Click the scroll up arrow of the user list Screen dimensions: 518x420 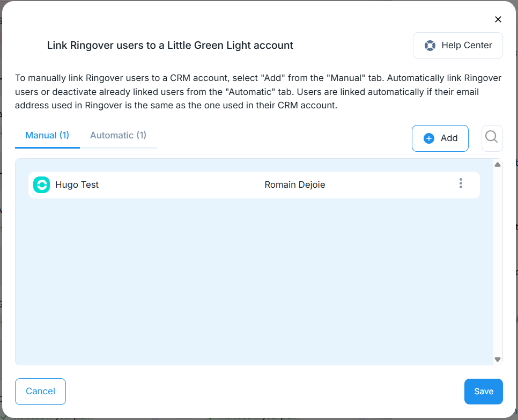tap(498, 165)
